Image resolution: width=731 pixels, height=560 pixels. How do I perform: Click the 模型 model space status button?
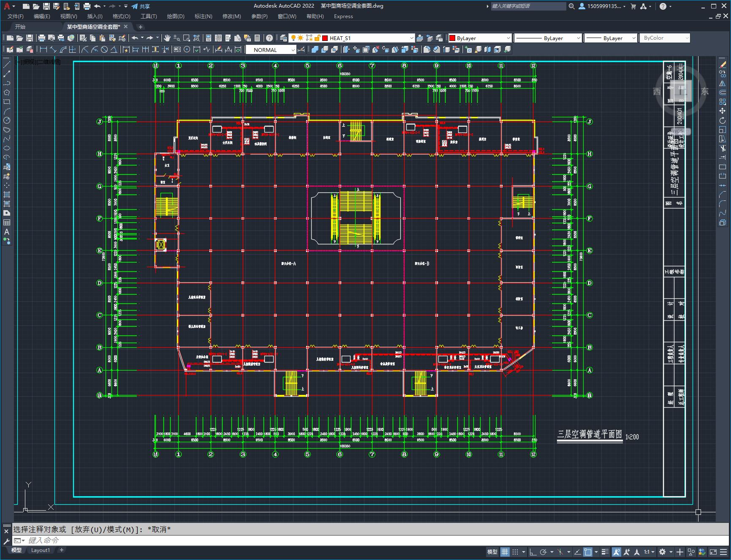492,552
